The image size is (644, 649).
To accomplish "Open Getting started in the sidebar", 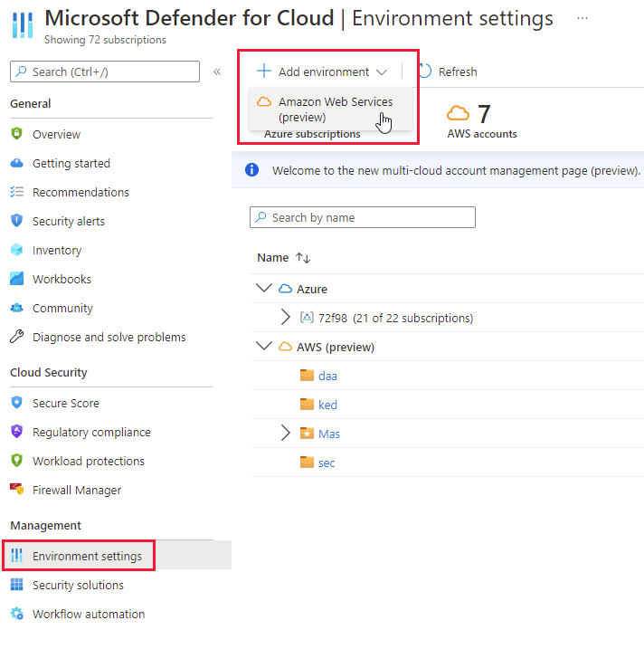I will tap(71, 163).
